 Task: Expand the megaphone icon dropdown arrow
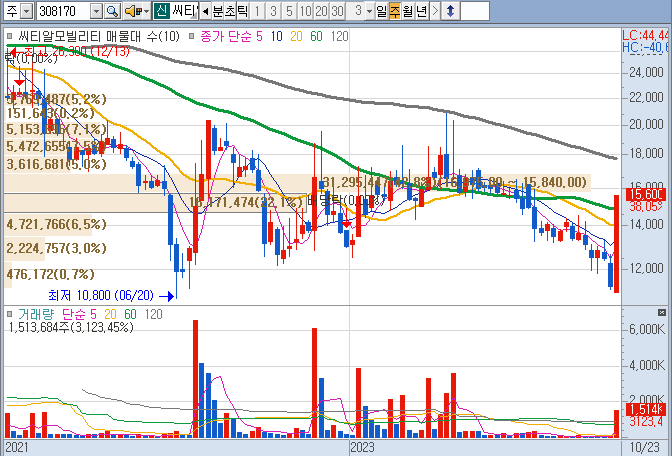[146, 11]
